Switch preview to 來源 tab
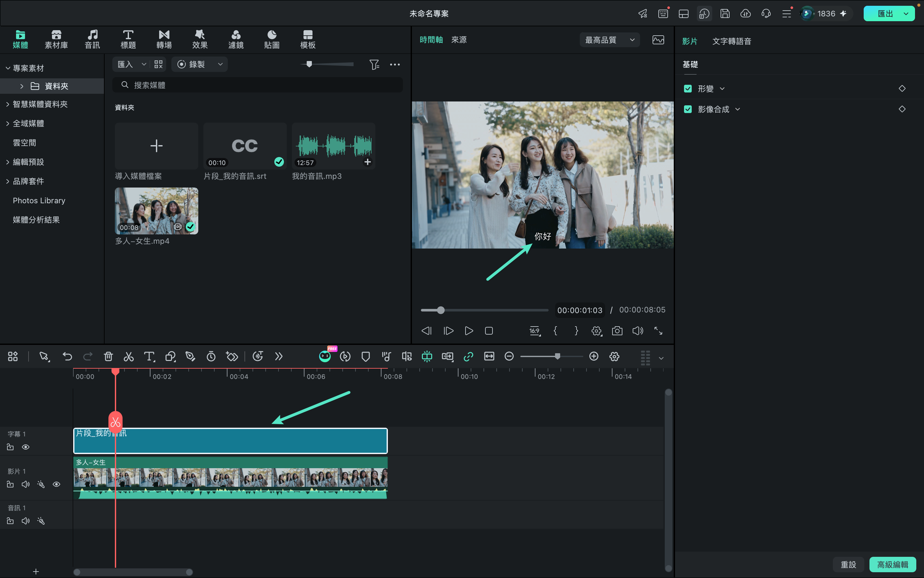Image resolution: width=924 pixels, height=578 pixels. coord(458,40)
